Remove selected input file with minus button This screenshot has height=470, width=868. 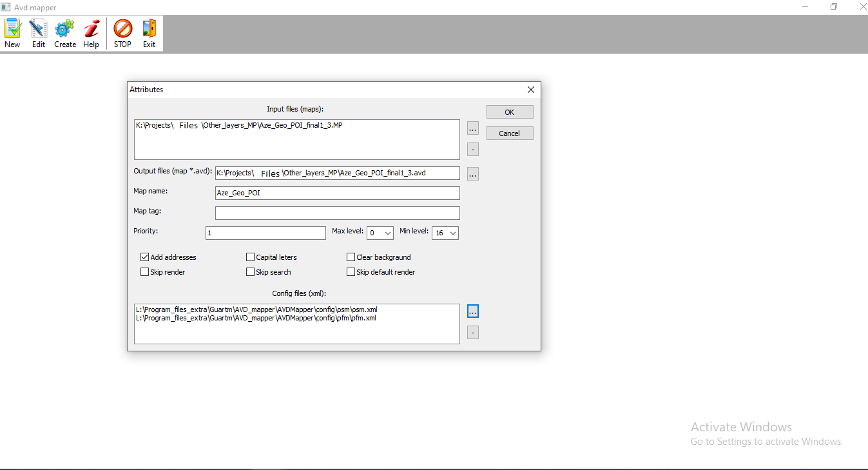tap(473, 150)
